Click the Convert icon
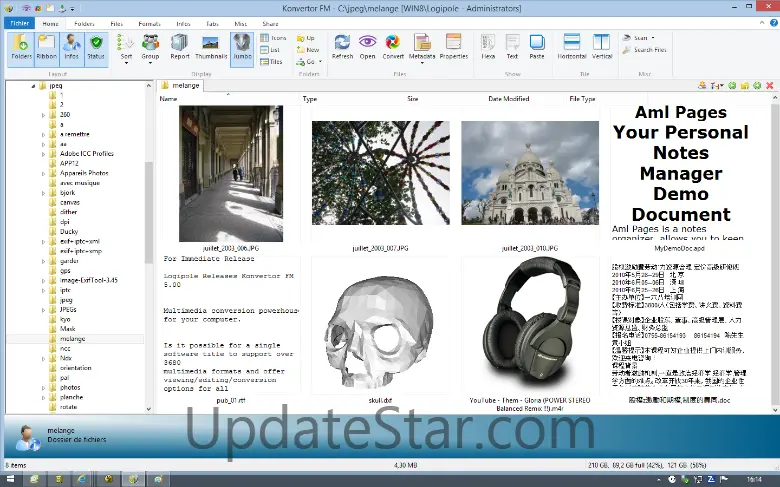The width and height of the screenshot is (780, 487). tap(393, 46)
